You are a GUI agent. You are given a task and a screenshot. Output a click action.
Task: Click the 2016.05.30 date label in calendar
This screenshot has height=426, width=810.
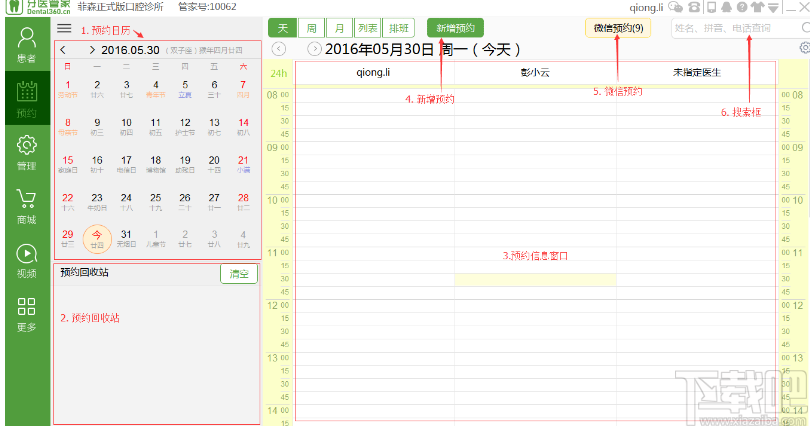(x=130, y=50)
